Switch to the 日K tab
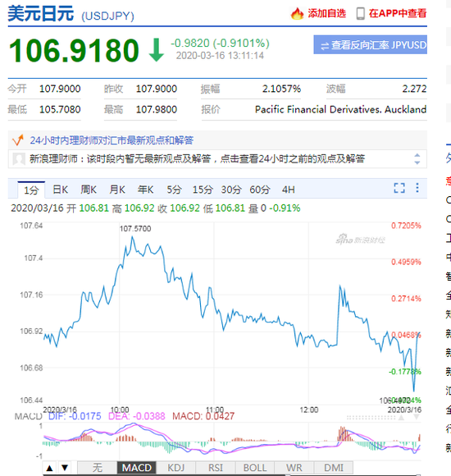451x476 pixels. (x=60, y=190)
